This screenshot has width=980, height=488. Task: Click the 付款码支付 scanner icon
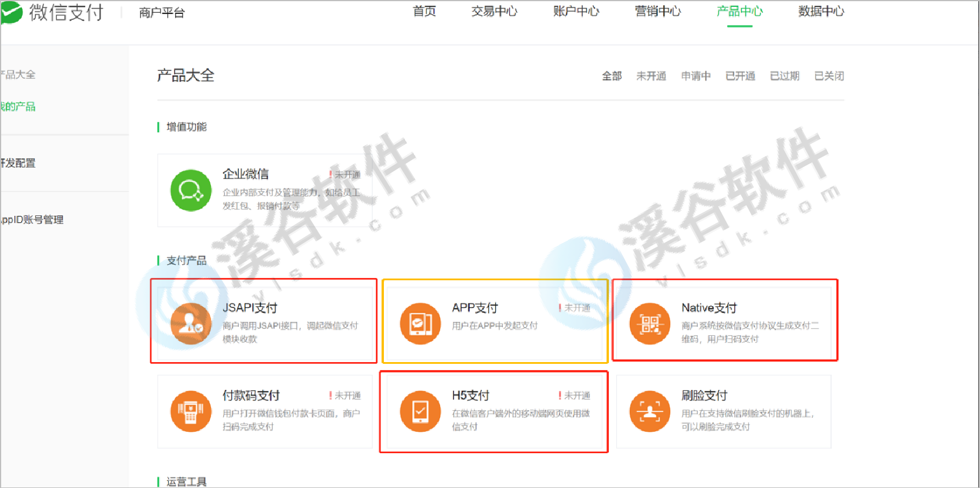pyautogui.click(x=191, y=411)
